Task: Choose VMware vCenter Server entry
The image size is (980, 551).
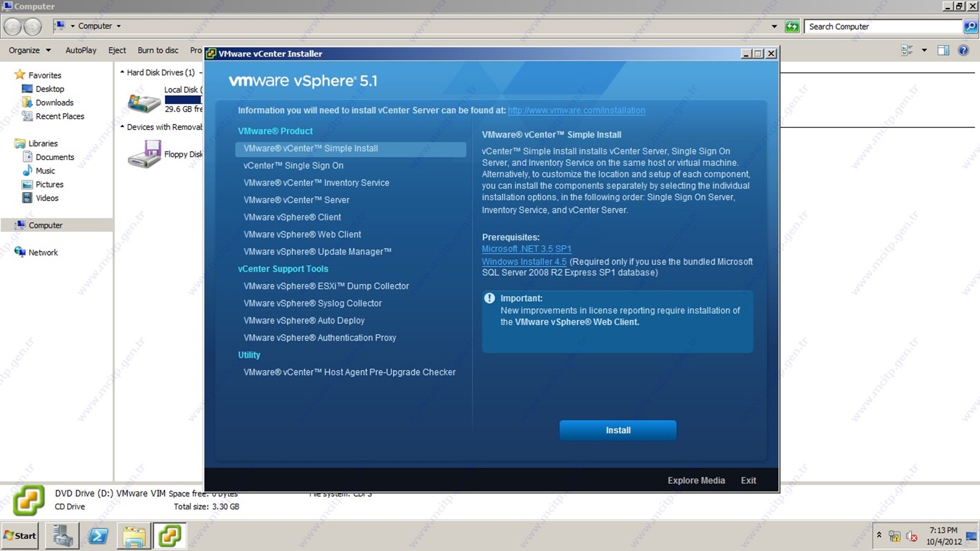Action: [x=296, y=200]
